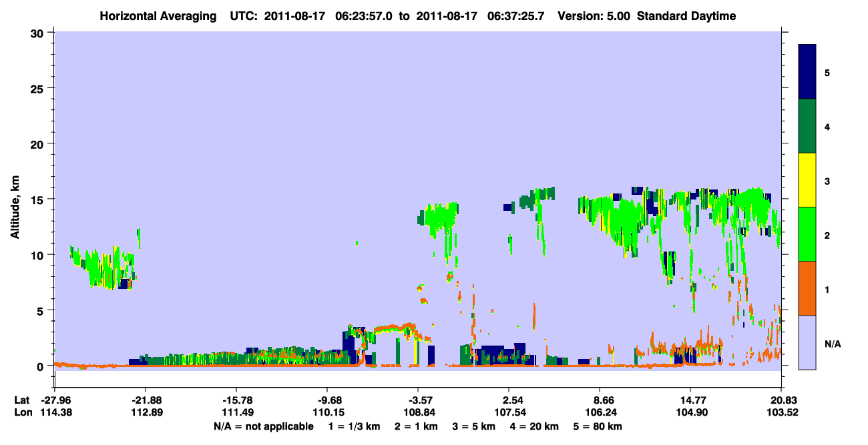Click the longitude value 107.54
This screenshot has height=445, width=868.
[x=509, y=412]
